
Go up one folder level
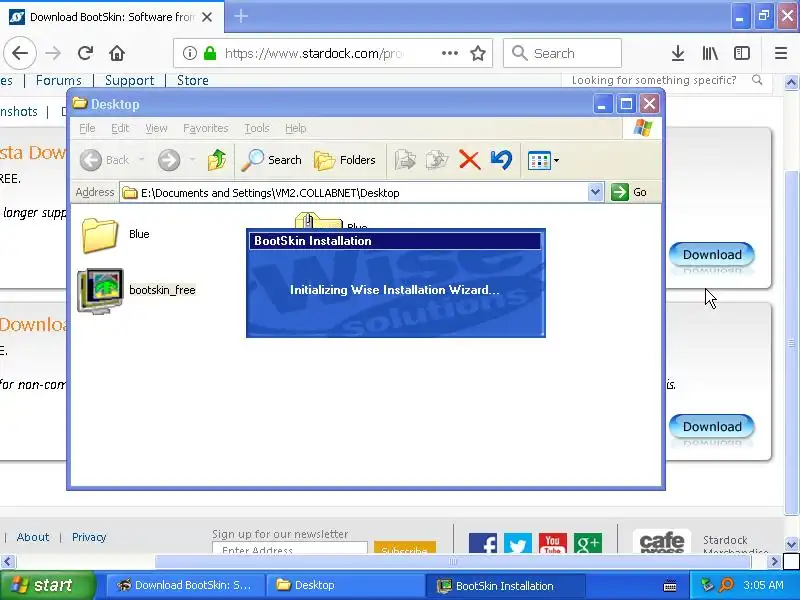[x=217, y=160]
